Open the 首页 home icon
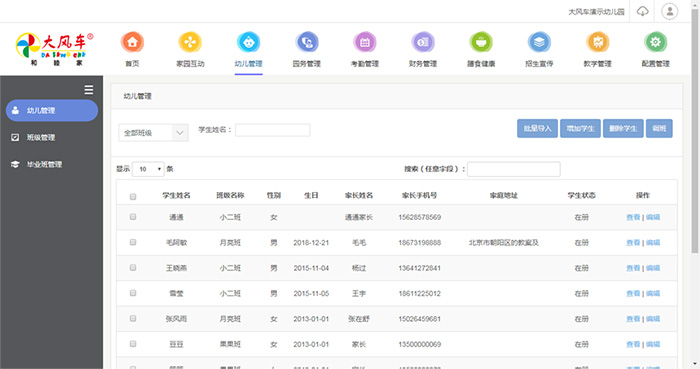The width and height of the screenshot is (700, 369). 132,42
